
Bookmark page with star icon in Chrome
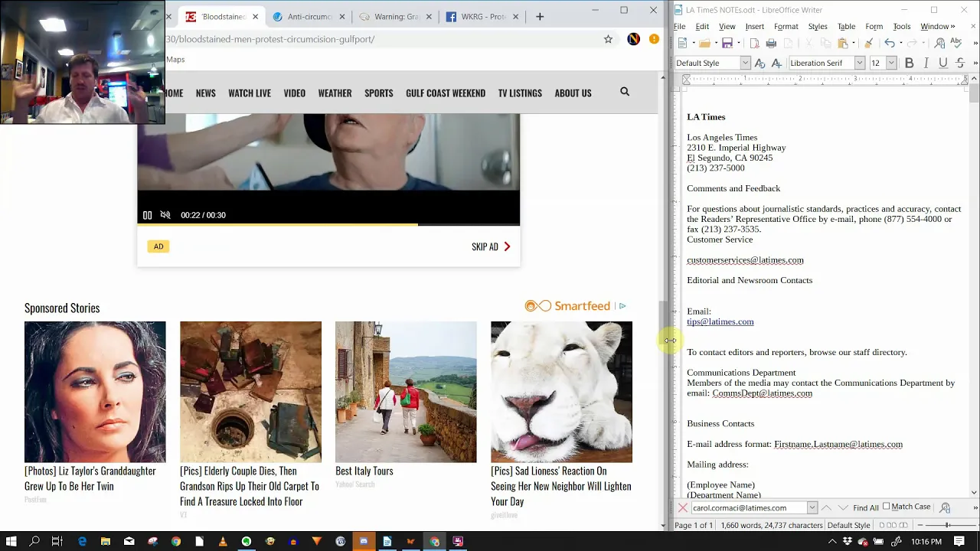point(608,39)
